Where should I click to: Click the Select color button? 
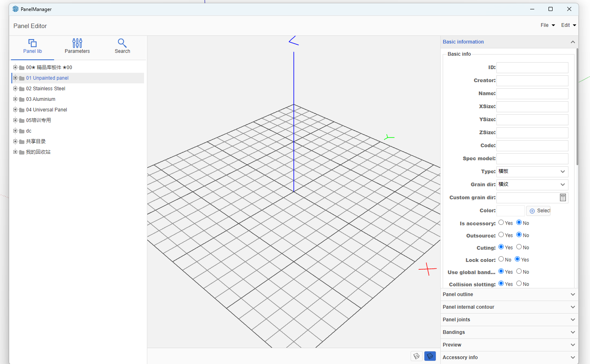click(539, 211)
